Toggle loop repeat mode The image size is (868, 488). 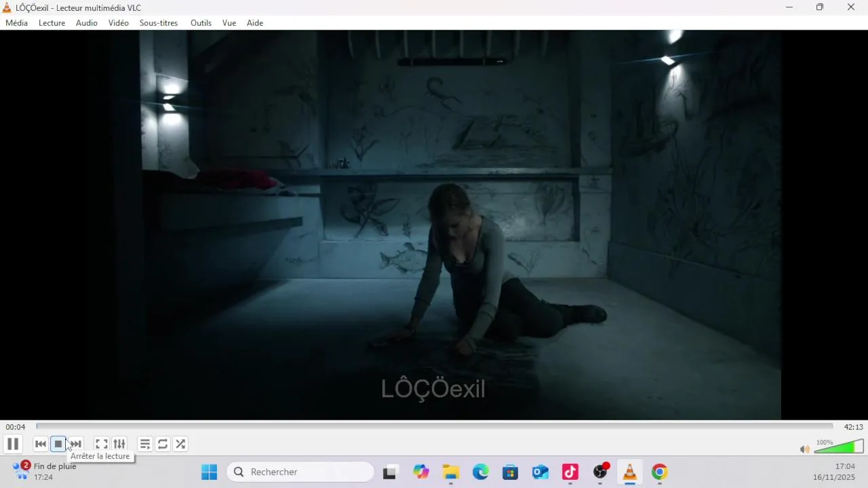point(163,444)
